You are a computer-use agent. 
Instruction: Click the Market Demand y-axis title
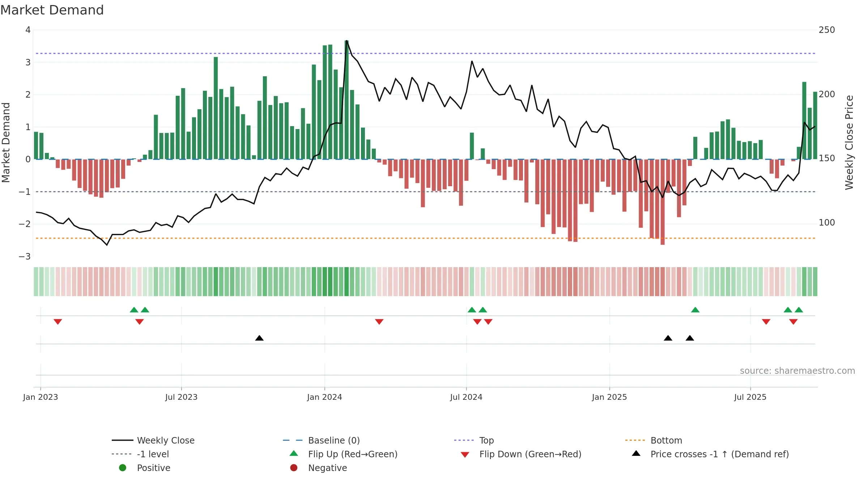6,142
